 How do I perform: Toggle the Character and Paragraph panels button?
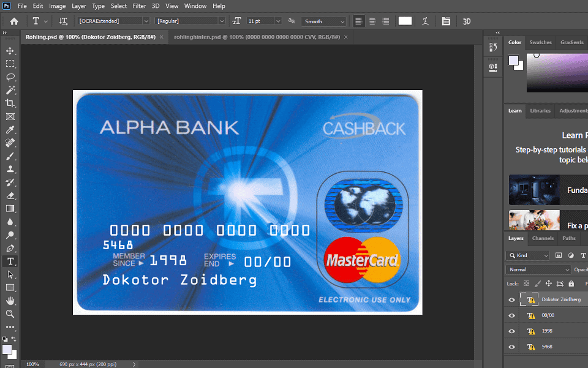click(446, 21)
